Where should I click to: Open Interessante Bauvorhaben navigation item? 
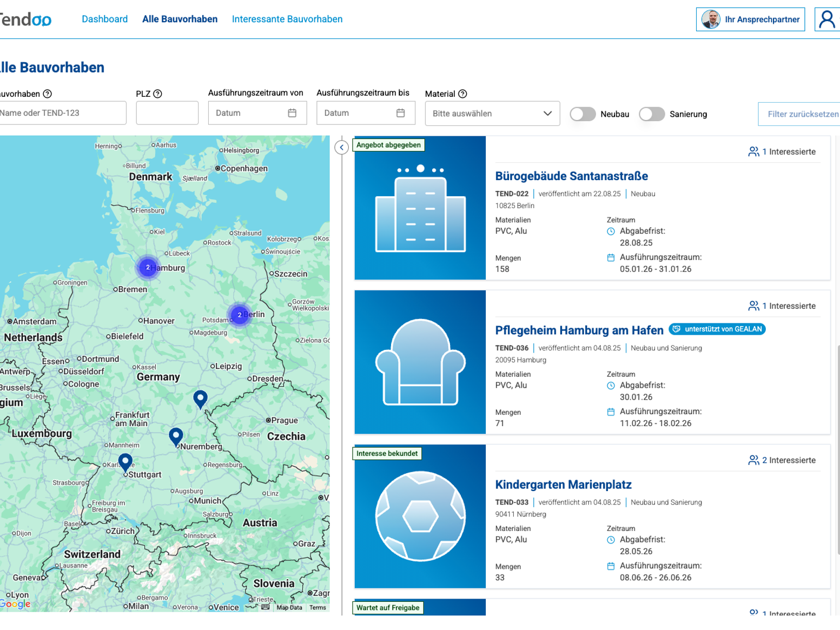tap(287, 19)
